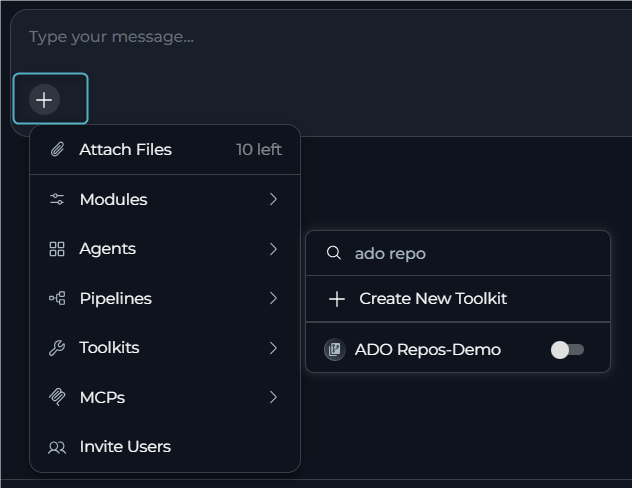Open the Modules menu entry
Image resolution: width=632 pixels, height=488 pixels.
pyautogui.click(x=165, y=199)
